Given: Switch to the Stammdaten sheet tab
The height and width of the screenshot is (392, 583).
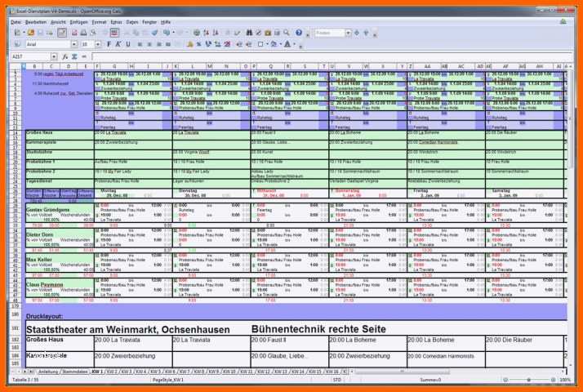Looking at the screenshot, I should tap(75, 372).
